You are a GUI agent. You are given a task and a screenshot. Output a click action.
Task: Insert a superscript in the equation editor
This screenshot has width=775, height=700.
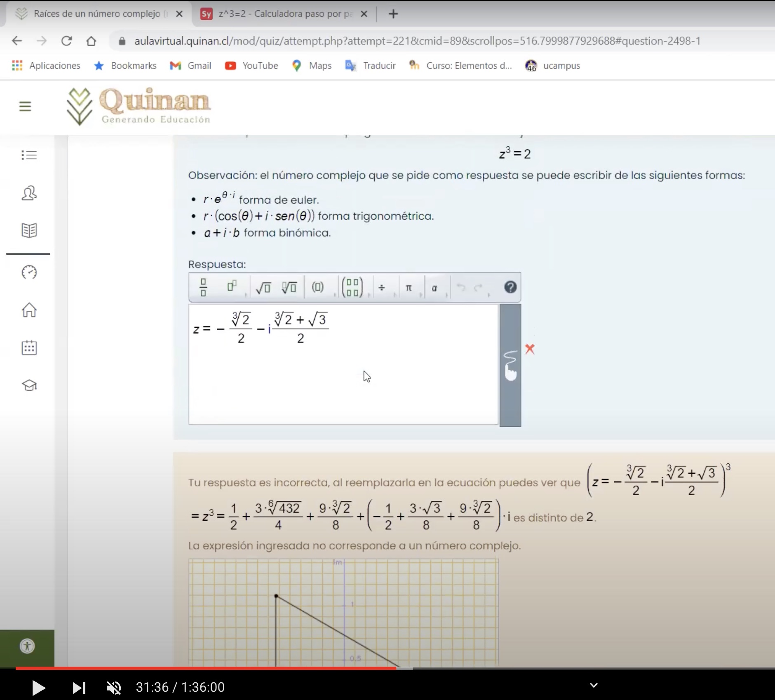pyautogui.click(x=232, y=286)
